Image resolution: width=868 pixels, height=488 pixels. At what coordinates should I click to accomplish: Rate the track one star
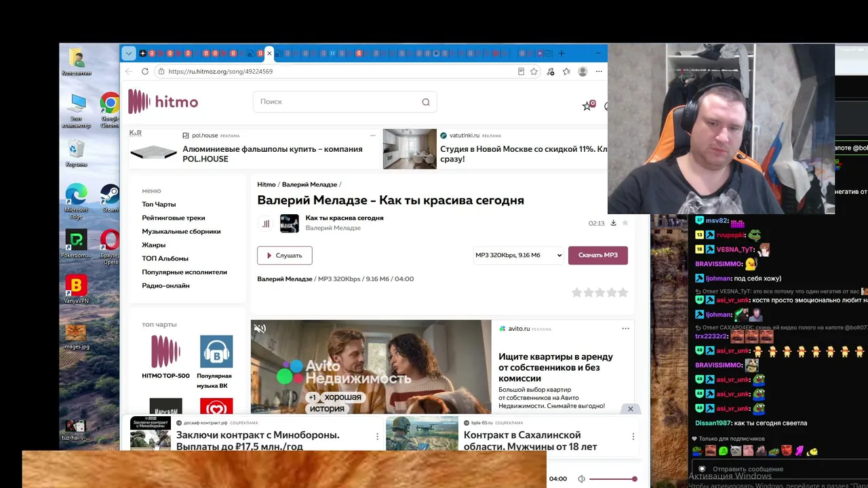click(x=576, y=293)
